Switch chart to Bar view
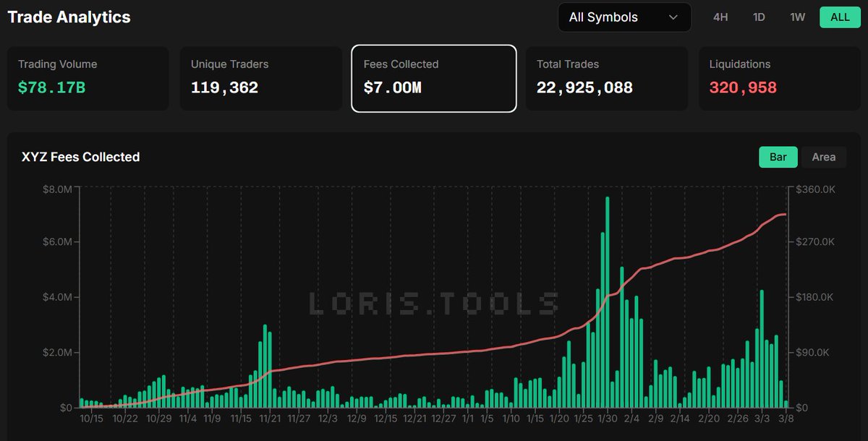 tap(778, 157)
